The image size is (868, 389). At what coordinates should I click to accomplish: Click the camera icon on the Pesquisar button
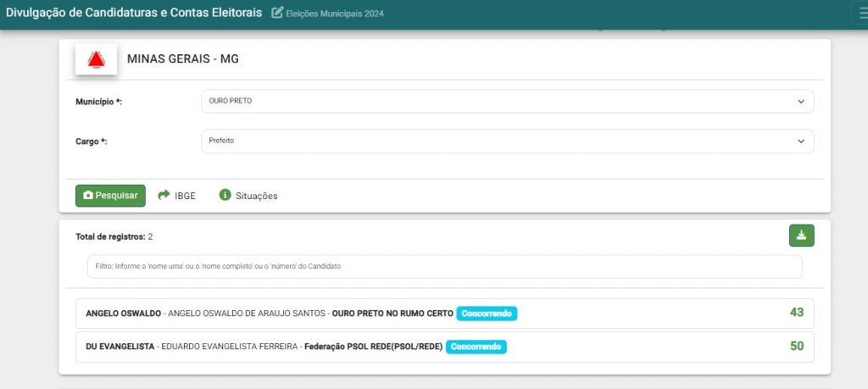click(88, 195)
